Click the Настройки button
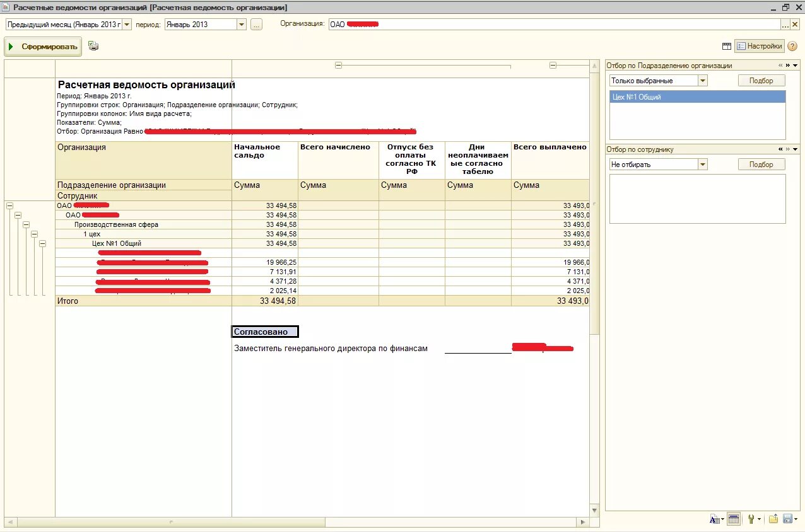Viewport: 805px width, 532px height. (759, 46)
